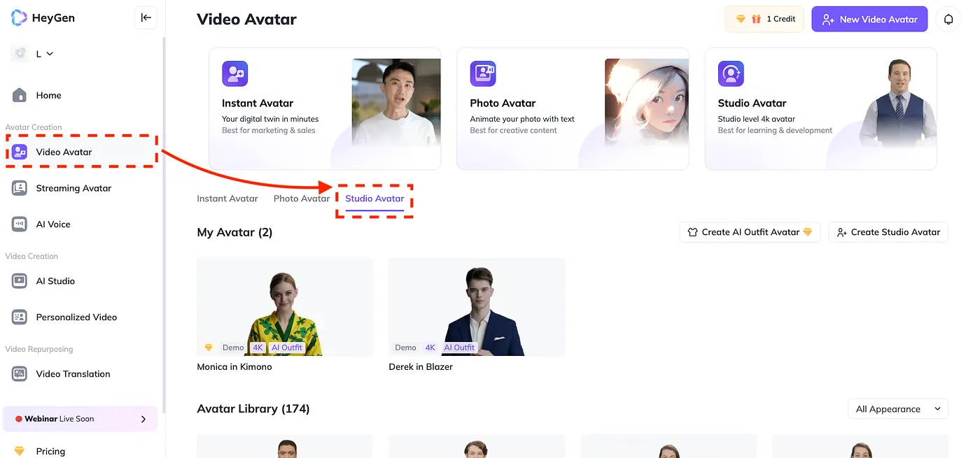The image size is (980, 458).
Task: Open the notifications bell
Action: point(948,20)
